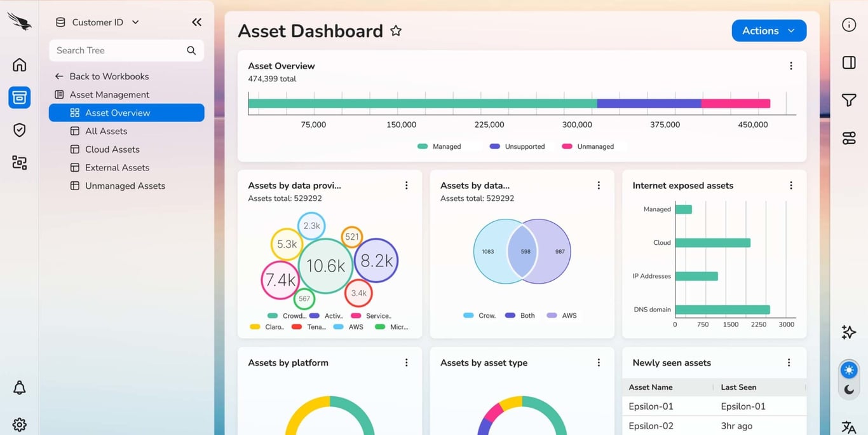Open the Assets by platform options menu
Image resolution: width=868 pixels, height=435 pixels.
[x=407, y=362]
